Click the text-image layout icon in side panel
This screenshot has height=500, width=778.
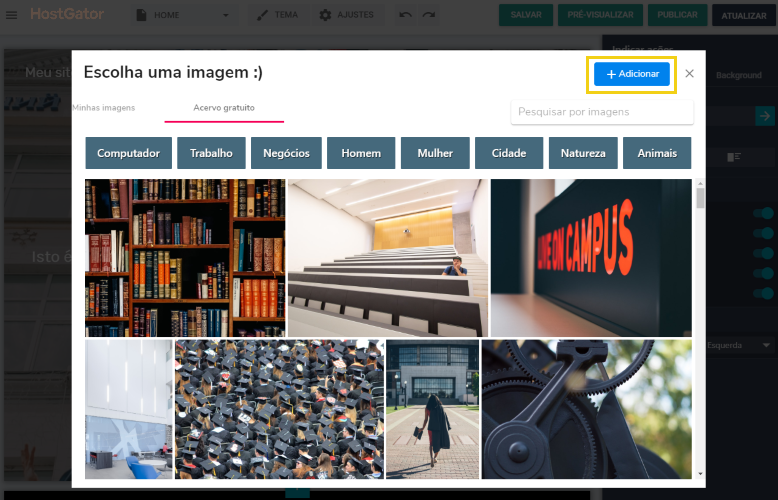tap(734, 157)
